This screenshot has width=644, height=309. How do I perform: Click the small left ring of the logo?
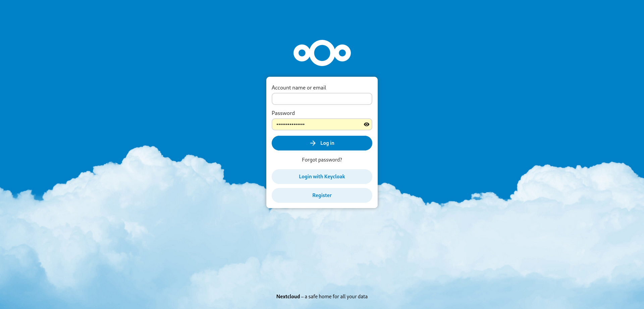(302, 53)
